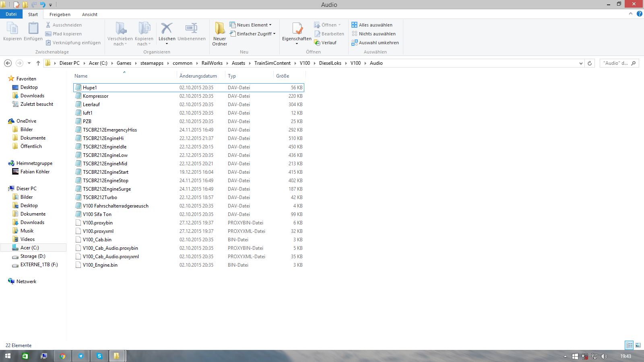The width and height of the screenshot is (644, 362).
Task: Click the Kopieren copy icon in ribbon
Action: tap(12, 29)
